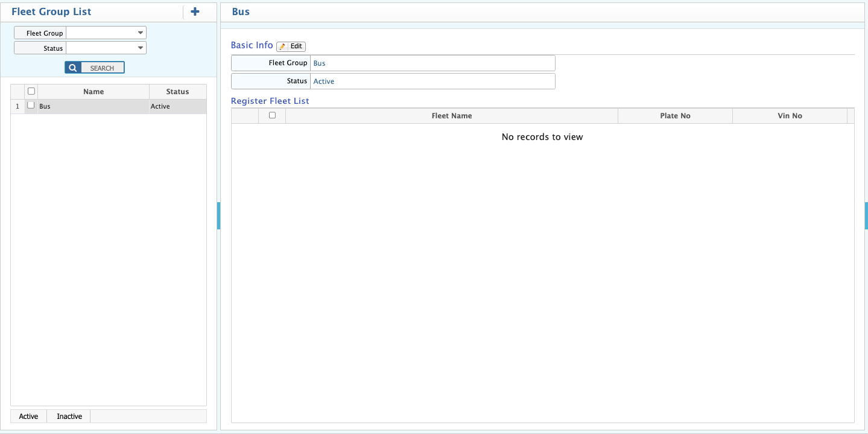Collapse the left panel using blue splitter handle
Screen dimensions: 868x434
click(x=218, y=215)
